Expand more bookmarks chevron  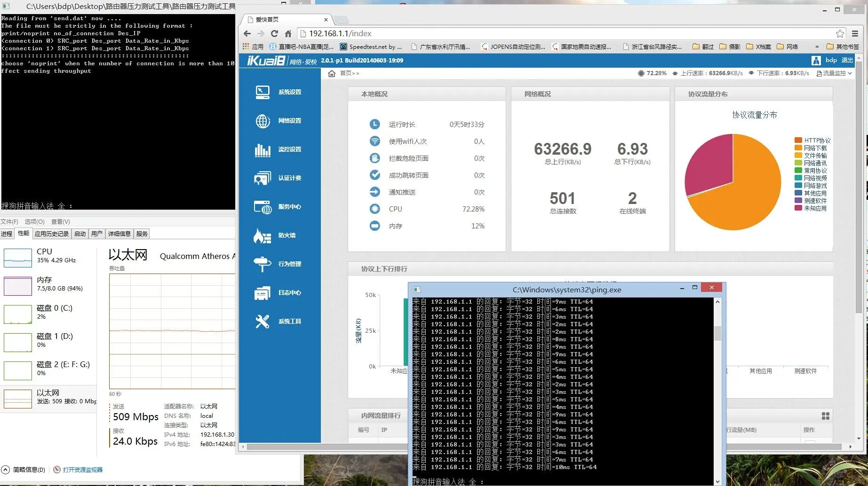[817, 47]
